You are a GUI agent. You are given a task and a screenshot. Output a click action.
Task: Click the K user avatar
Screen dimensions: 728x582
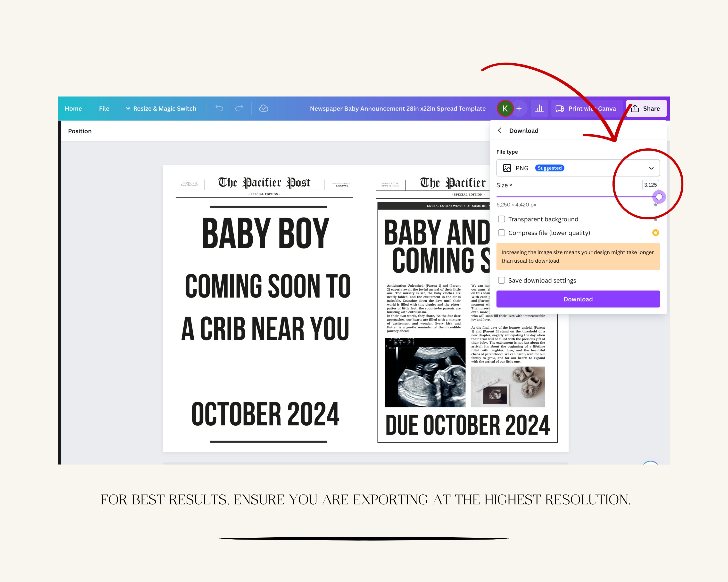click(x=505, y=109)
